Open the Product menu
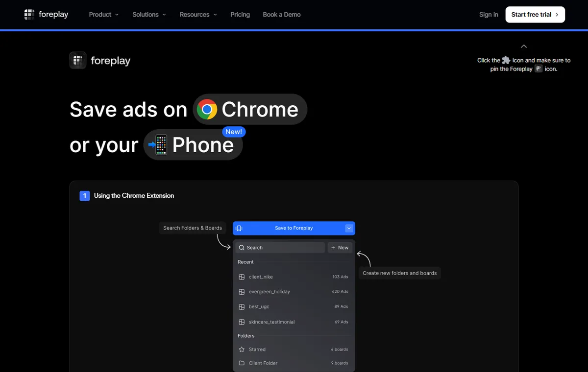Viewport: 588px width, 372px height. coord(103,15)
